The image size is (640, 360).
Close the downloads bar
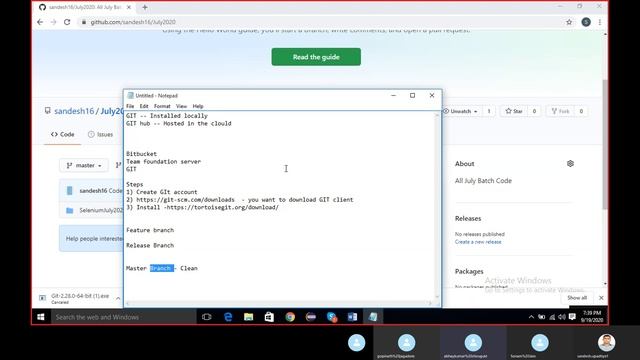coord(601,298)
